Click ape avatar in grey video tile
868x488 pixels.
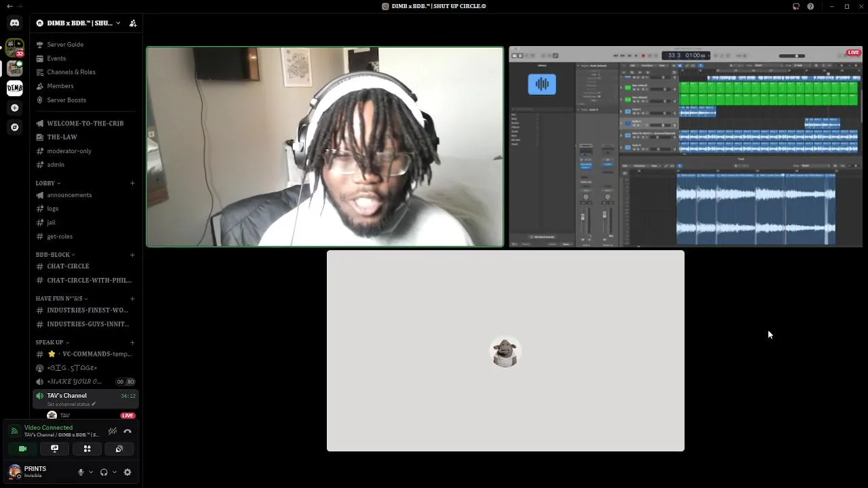click(505, 352)
